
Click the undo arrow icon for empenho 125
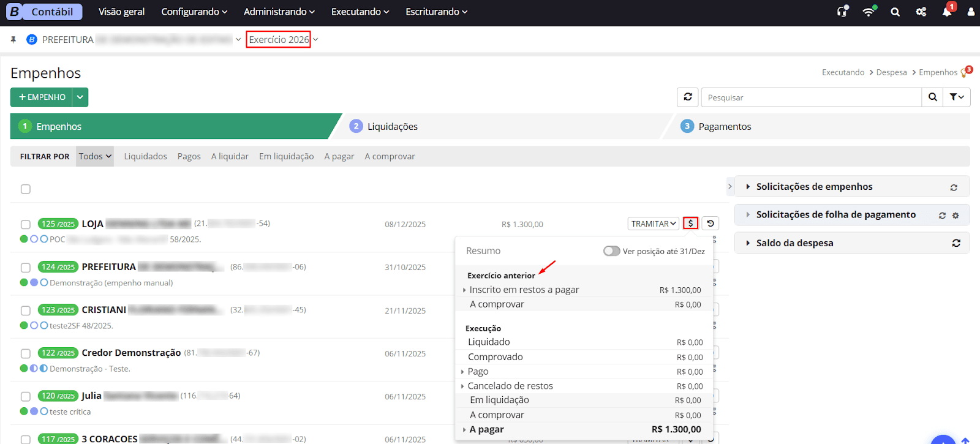710,224
